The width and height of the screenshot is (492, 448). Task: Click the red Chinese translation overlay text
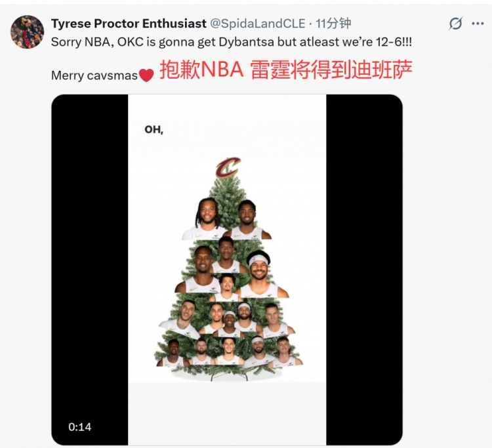(x=286, y=70)
